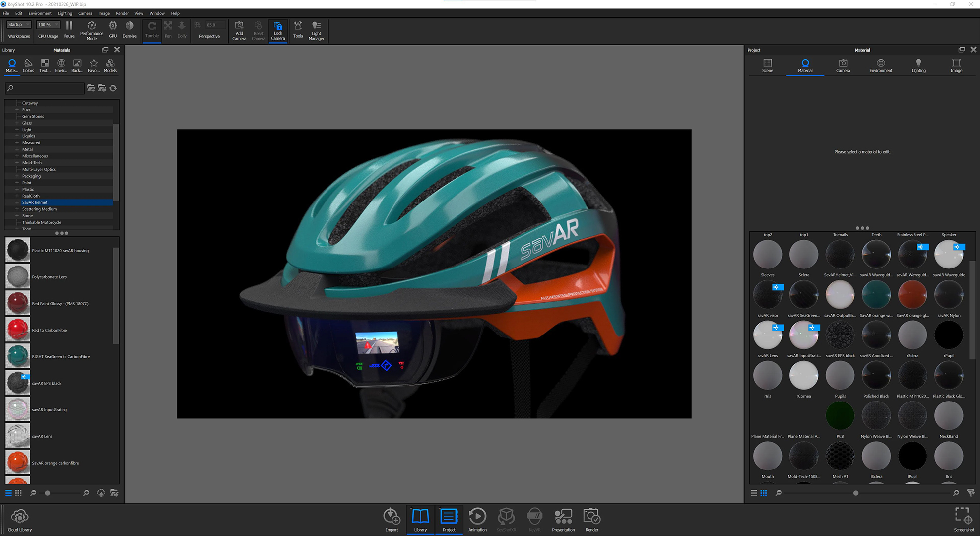This screenshot has width=980, height=536.
Task: Expand the Plastic material folder
Action: click(x=17, y=189)
